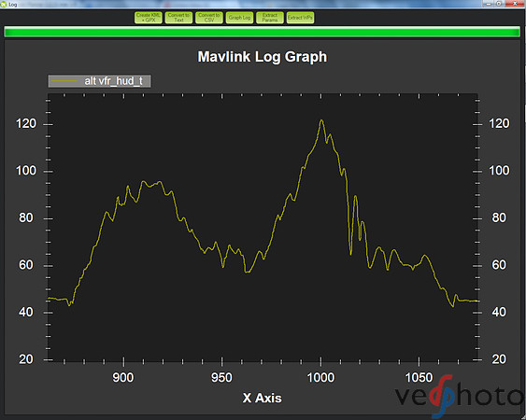Viewport: 526px width, 420px height.
Task: Click the left y-axis 120 label
Action: point(26,124)
